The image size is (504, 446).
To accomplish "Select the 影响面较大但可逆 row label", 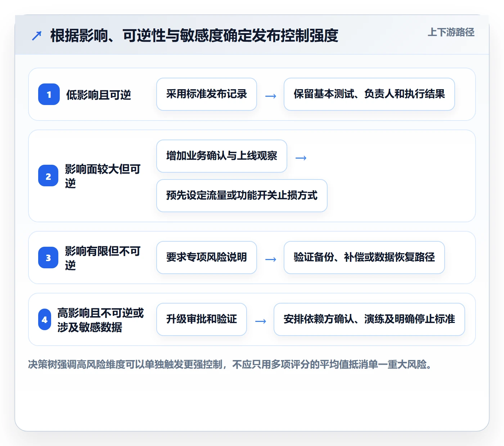I will click(103, 176).
